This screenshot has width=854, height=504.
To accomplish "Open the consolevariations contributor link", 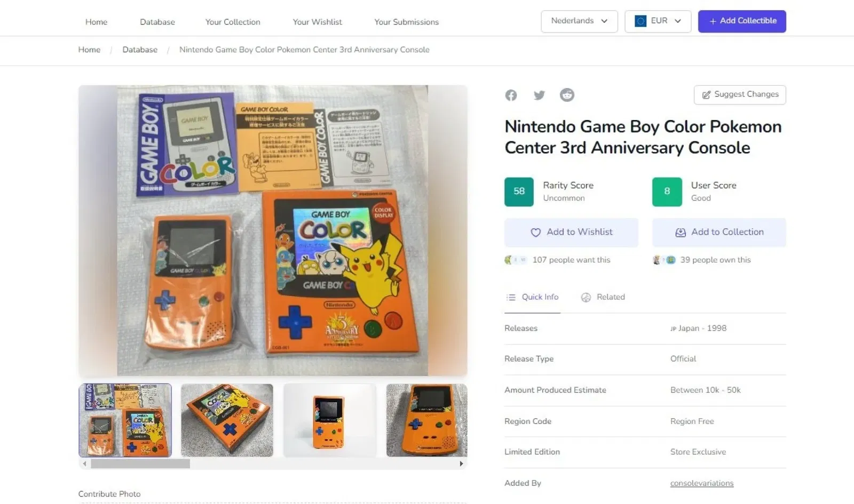I will point(702,483).
